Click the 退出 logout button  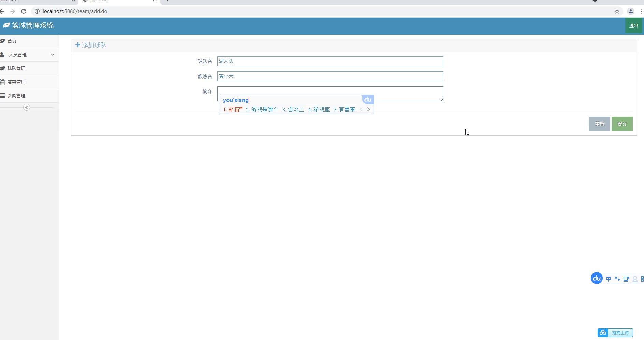coord(633,26)
